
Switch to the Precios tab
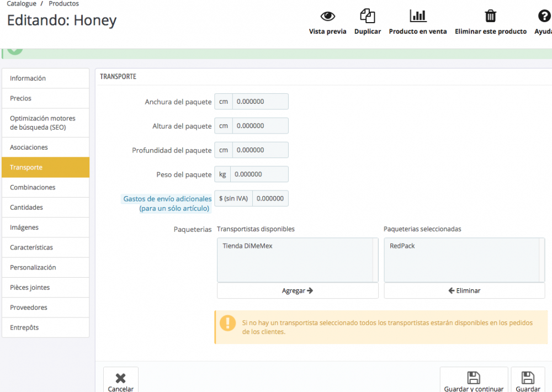(45, 98)
